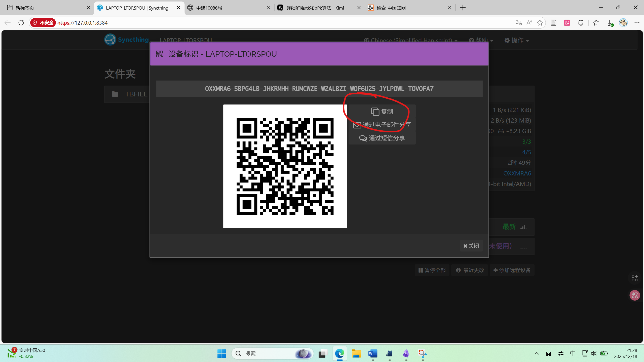Open the 富时中国A50 stock widget

pos(26,353)
